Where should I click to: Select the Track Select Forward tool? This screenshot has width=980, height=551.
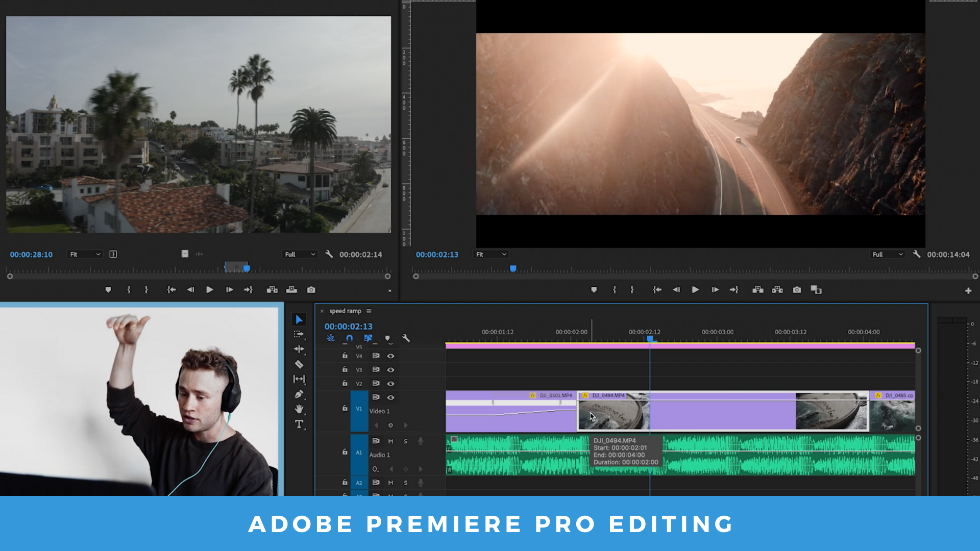pyautogui.click(x=299, y=334)
